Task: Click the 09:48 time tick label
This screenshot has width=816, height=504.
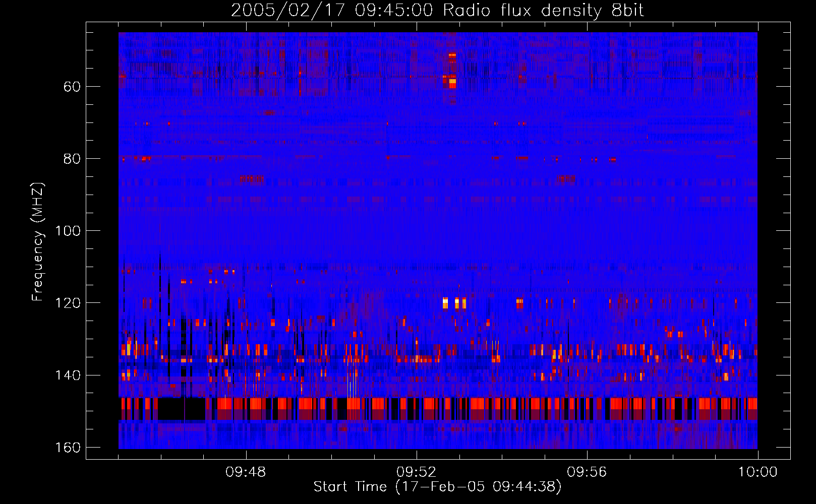Action: [x=246, y=472]
